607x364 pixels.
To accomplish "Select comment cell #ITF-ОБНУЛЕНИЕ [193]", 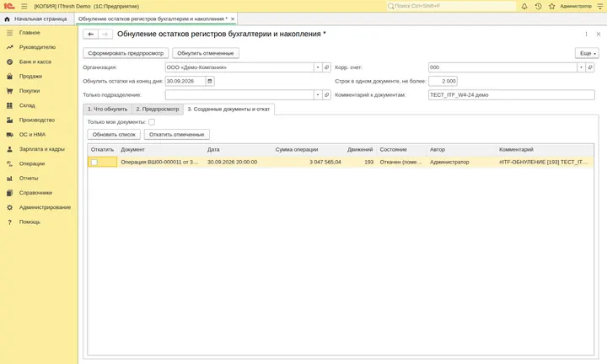I will coord(545,163).
